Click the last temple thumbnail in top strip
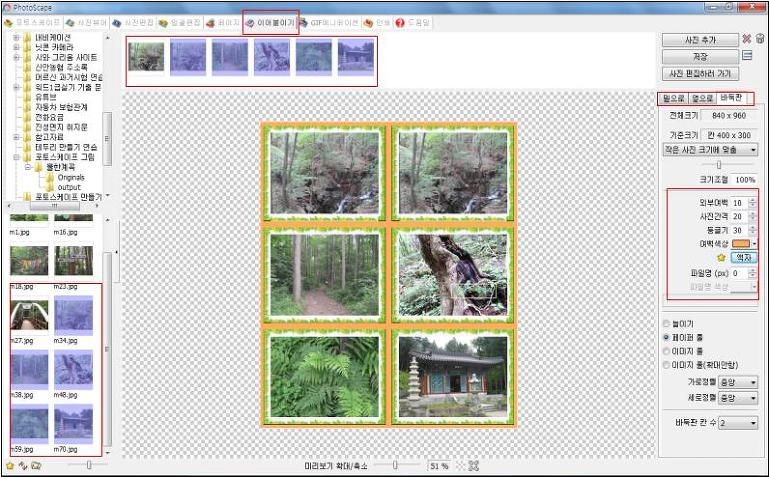The width and height of the screenshot is (769, 477). (x=356, y=57)
